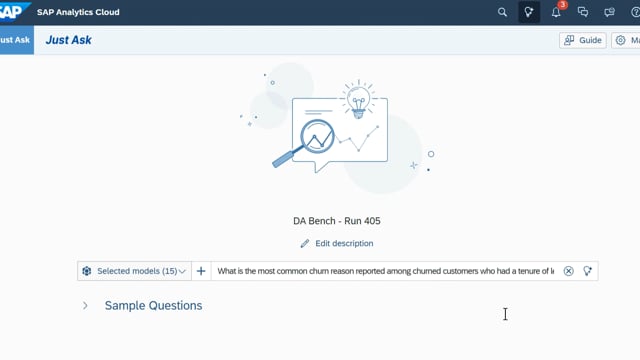640x360 pixels.
Task: Click the plus icon to add a model
Action: 201,271
